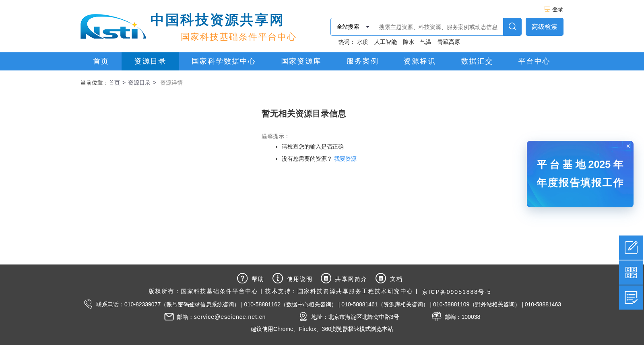Screen dimensions: 644x345
Task: Show the QR code floating icon
Action: click(x=631, y=273)
